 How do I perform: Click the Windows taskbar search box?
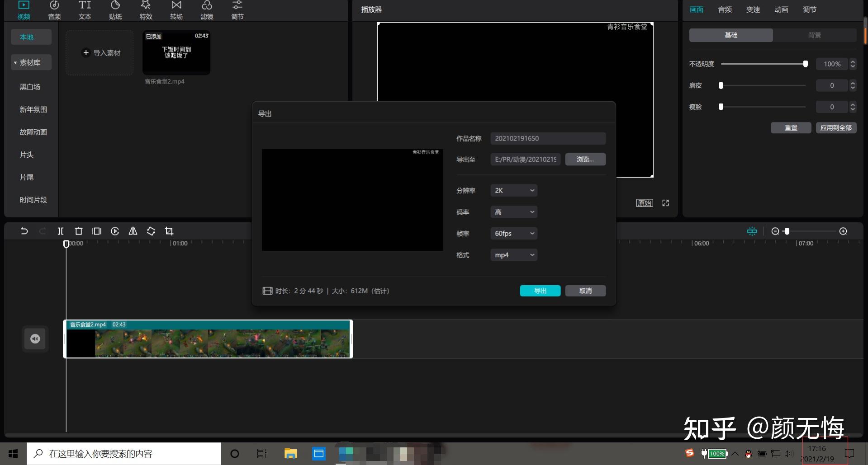124,454
